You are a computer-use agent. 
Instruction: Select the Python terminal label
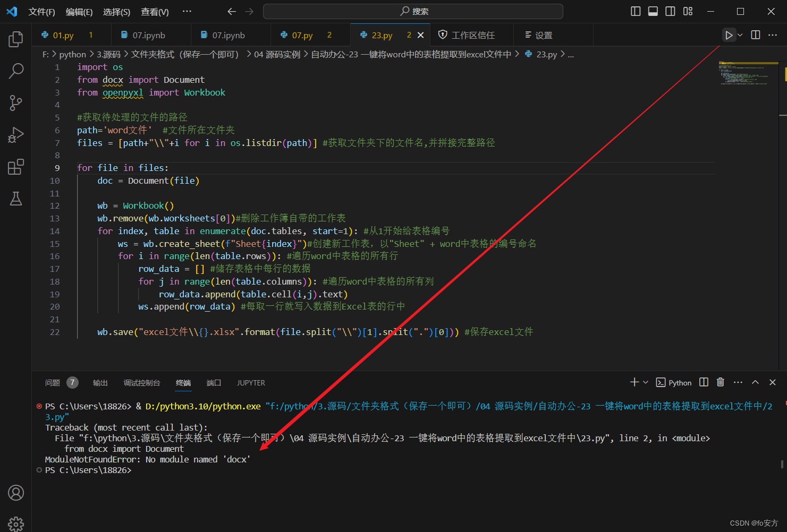coord(674,383)
